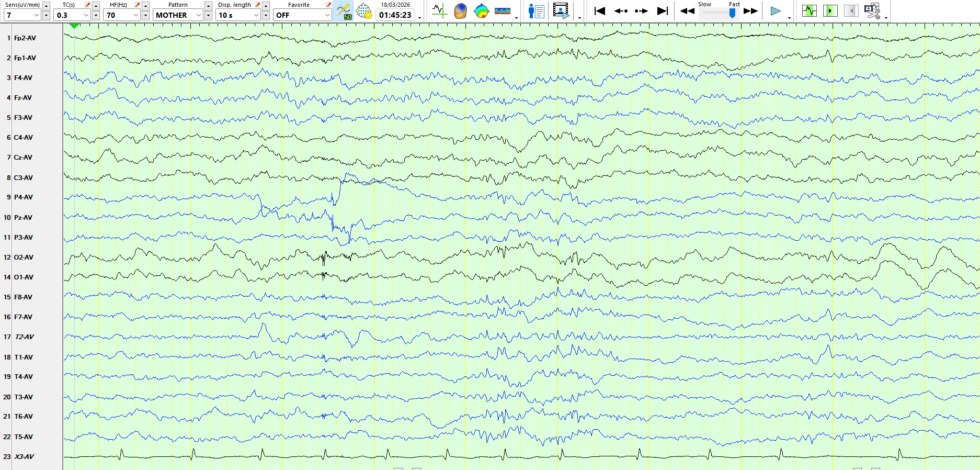Show the colored topographic scalp map
The image size is (980, 470).
click(x=481, y=11)
